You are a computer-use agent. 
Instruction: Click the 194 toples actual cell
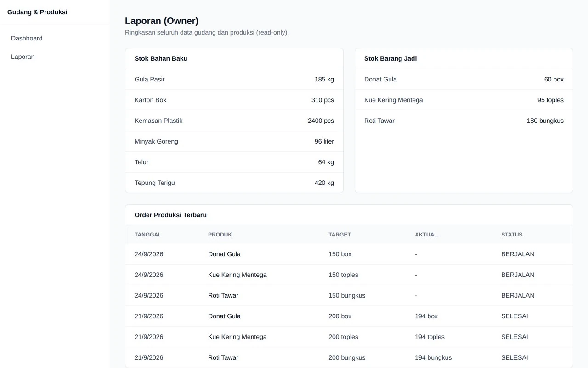430,337
